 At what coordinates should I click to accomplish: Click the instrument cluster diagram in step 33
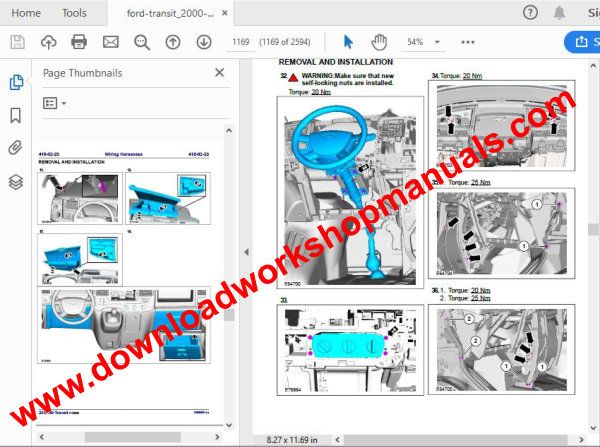click(x=350, y=350)
